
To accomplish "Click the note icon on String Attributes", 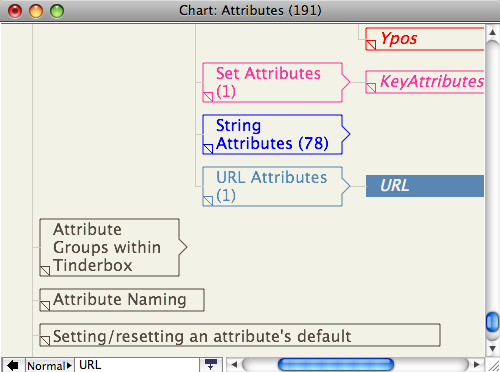I will click(208, 149).
